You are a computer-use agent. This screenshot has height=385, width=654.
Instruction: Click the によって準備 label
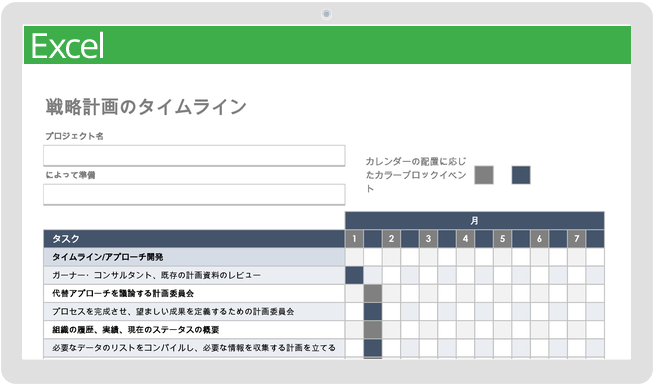[70, 175]
